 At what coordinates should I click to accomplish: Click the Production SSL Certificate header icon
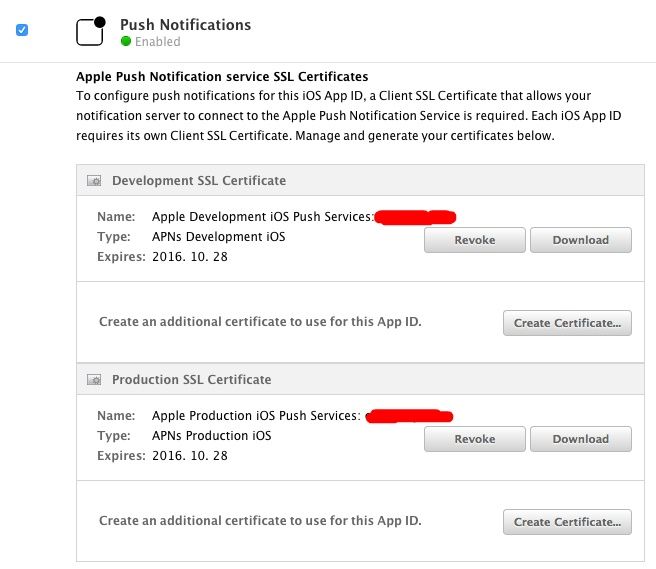[94, 380]
